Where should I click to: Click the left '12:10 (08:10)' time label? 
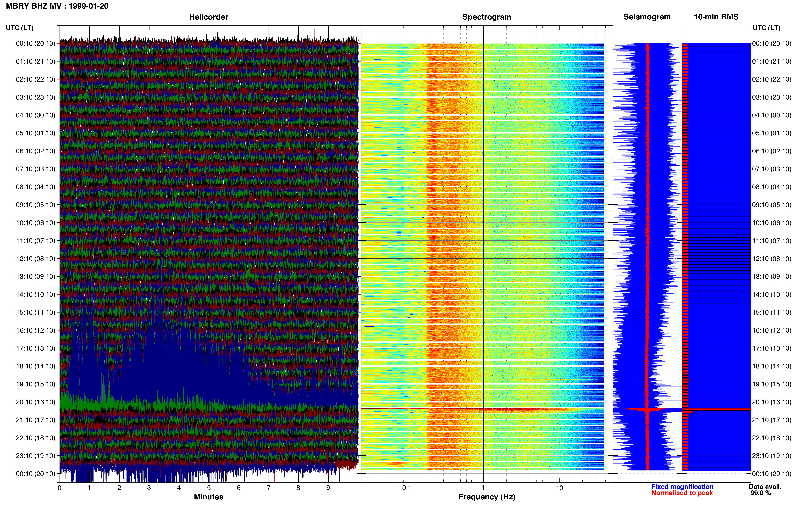pos(36,259)
